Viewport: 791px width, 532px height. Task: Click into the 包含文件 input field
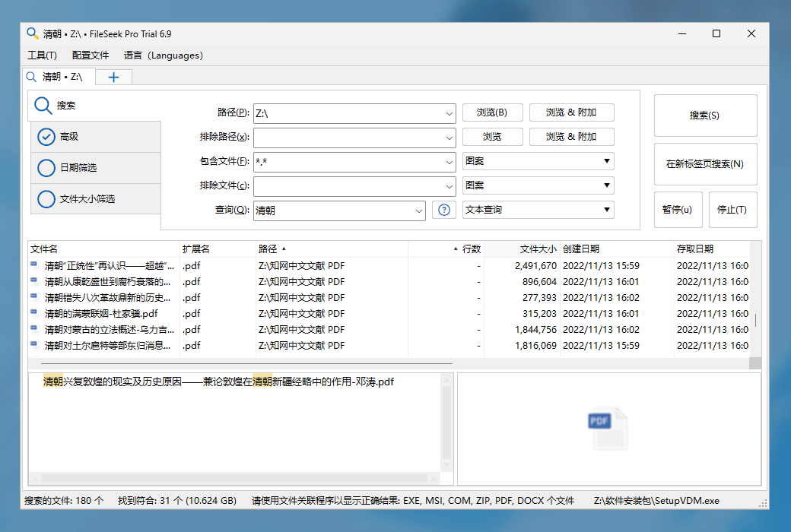348,162
